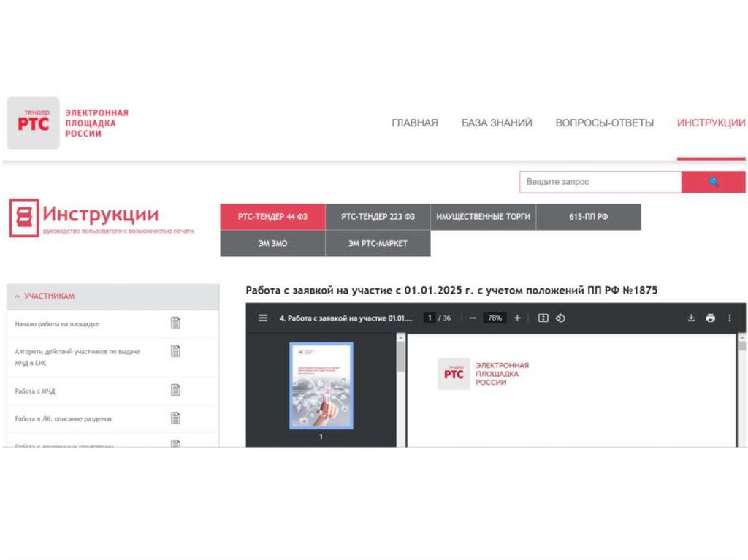This screenshot has width=748, height=560.
Task: Open the ГЛАВНАЯ menu item
Action: (415, 123)
